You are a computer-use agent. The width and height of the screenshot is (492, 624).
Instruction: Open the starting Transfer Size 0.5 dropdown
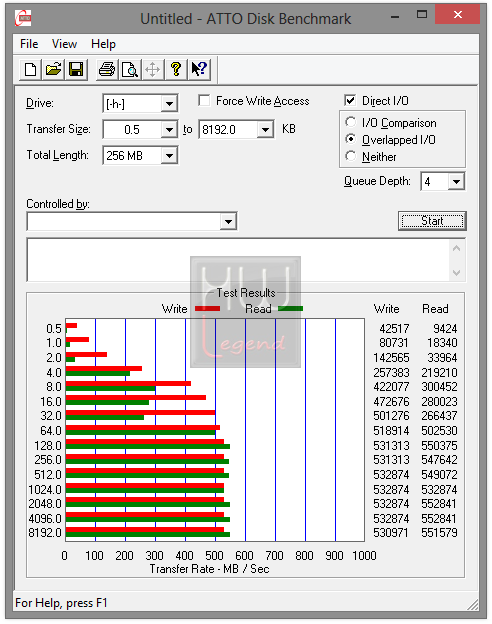pos(169,130)
